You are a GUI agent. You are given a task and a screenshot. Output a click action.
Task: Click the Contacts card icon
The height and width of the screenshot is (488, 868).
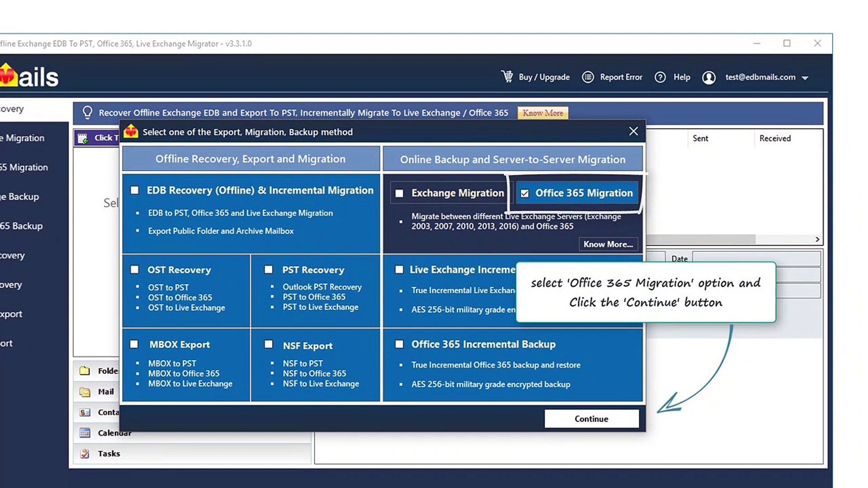coord(85,412)
